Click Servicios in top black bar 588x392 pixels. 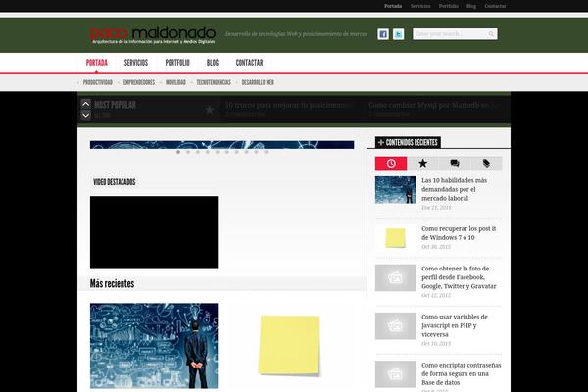[420, 6]
